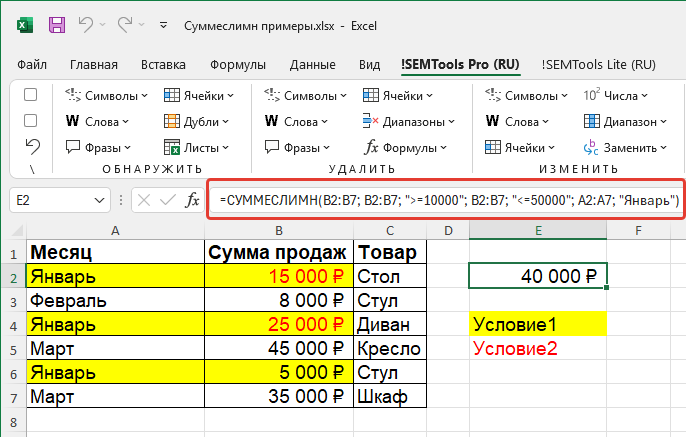Viewport: 686px width, 437px height.
Task: Switch to the Данные ribbon tab
Action: click(x=312, y=65)
